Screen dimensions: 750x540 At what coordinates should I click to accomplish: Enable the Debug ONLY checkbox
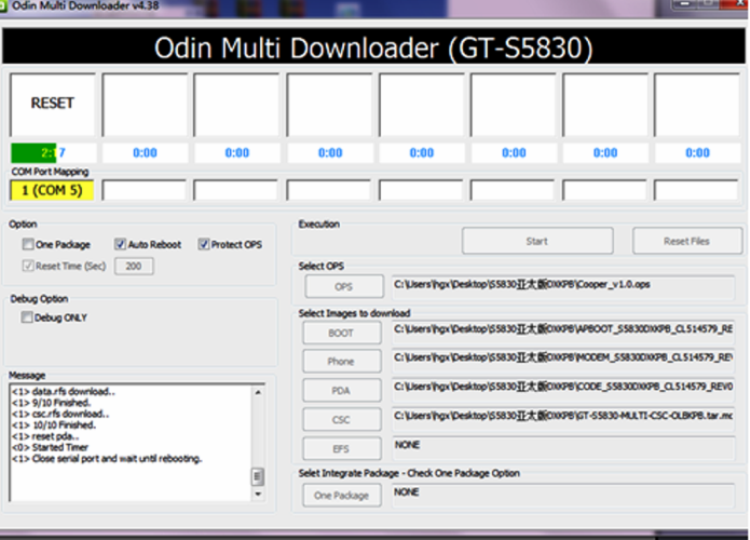pyautogui.click(x=27, y=317)
